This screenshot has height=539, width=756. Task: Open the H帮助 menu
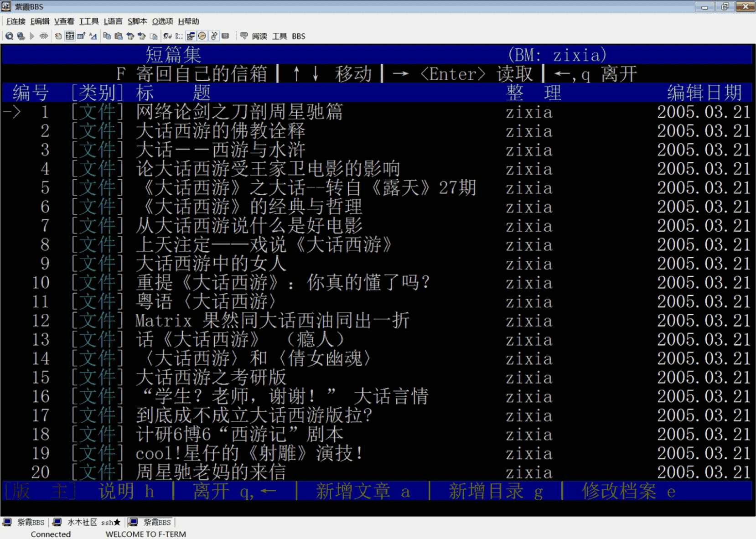(189, 21)
